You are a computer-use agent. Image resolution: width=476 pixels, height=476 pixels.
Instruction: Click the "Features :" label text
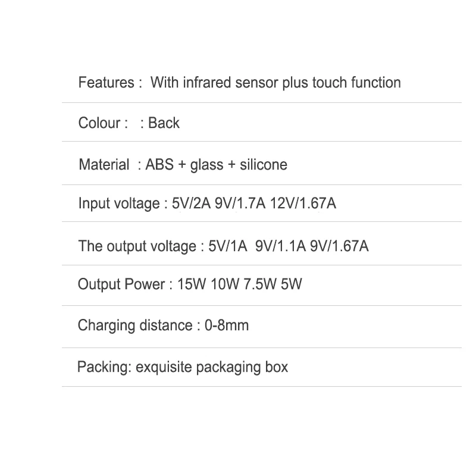(x=110, y=83)
